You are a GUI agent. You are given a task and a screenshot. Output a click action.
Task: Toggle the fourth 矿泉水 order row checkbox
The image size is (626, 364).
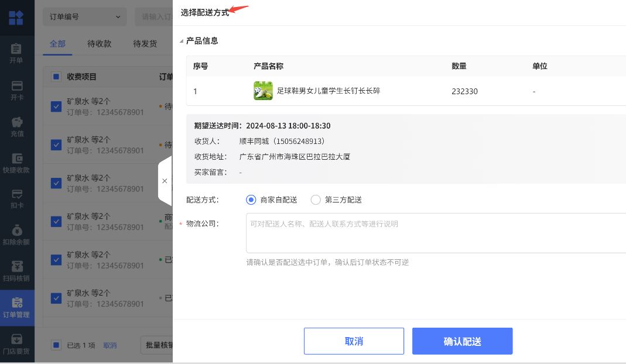pyautogui.click(x=56, y=222)
